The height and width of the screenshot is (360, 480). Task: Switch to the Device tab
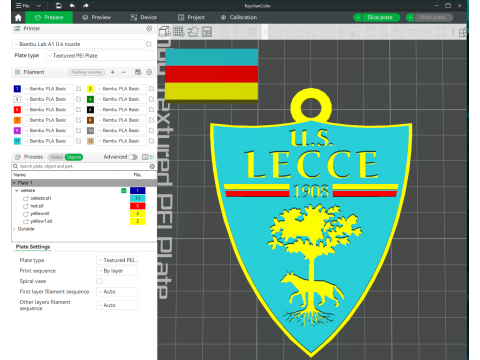click(x=144, y=17)
